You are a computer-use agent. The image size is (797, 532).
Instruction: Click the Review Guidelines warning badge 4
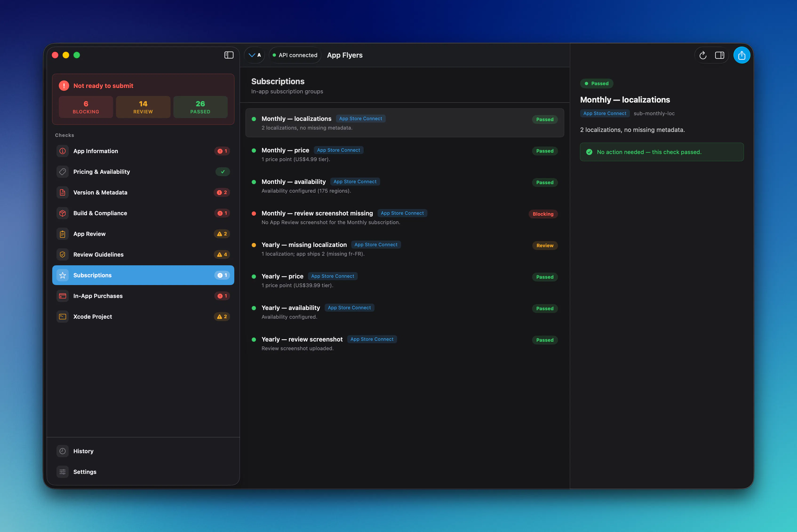tap(222, 254)
